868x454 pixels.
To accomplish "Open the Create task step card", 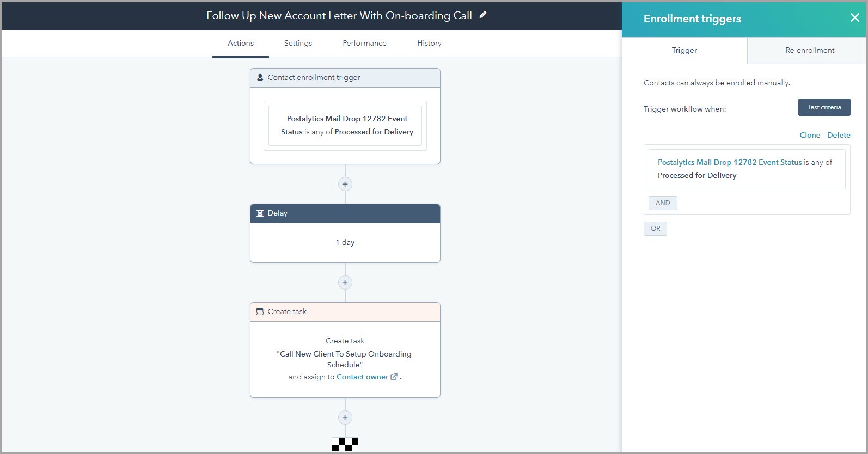I will pos(345,350).
